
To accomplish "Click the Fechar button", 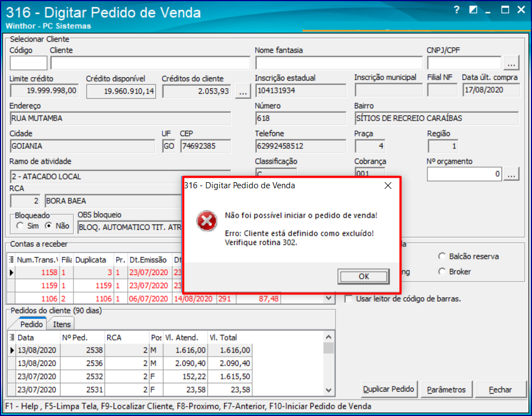I will [x=500, y=389].
